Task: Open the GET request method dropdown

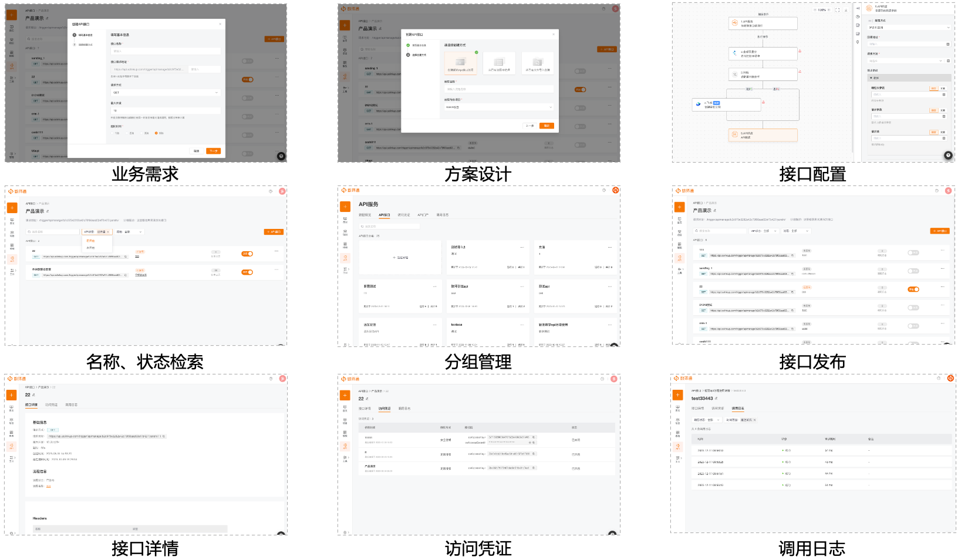Action: (166, 93)
